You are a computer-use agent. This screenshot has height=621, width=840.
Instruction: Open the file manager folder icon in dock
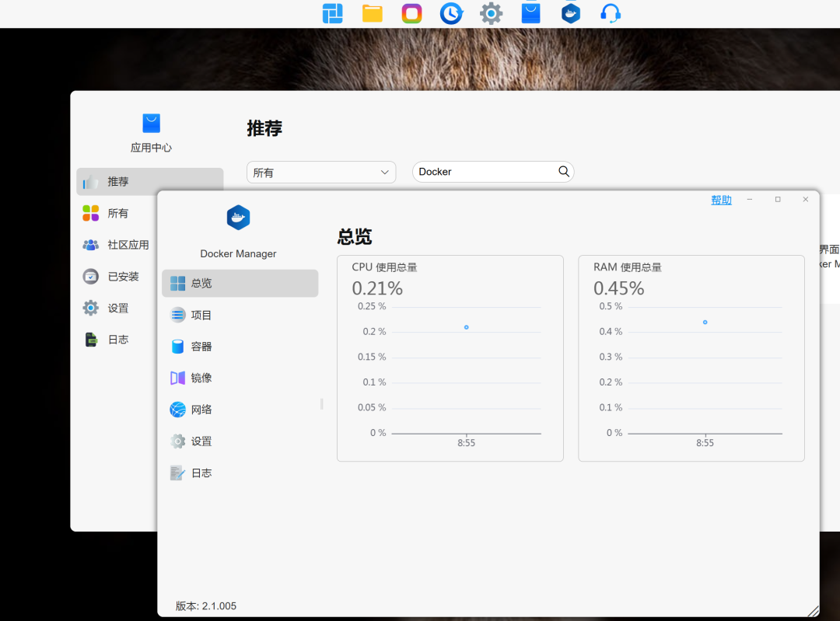point(373,13)
